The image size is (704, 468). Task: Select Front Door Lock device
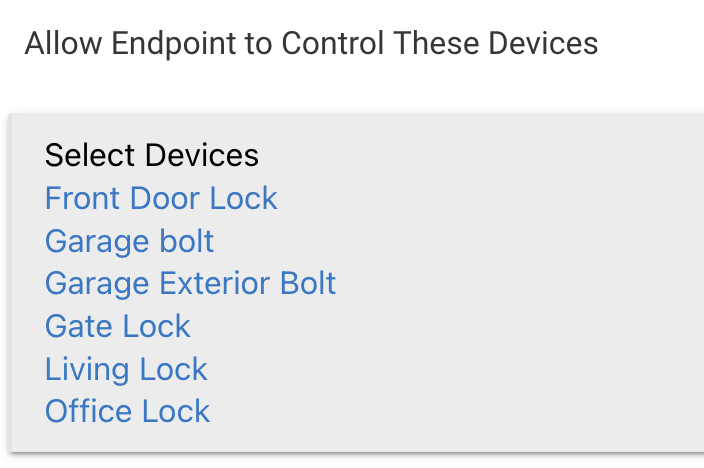(x=161, y=198)
